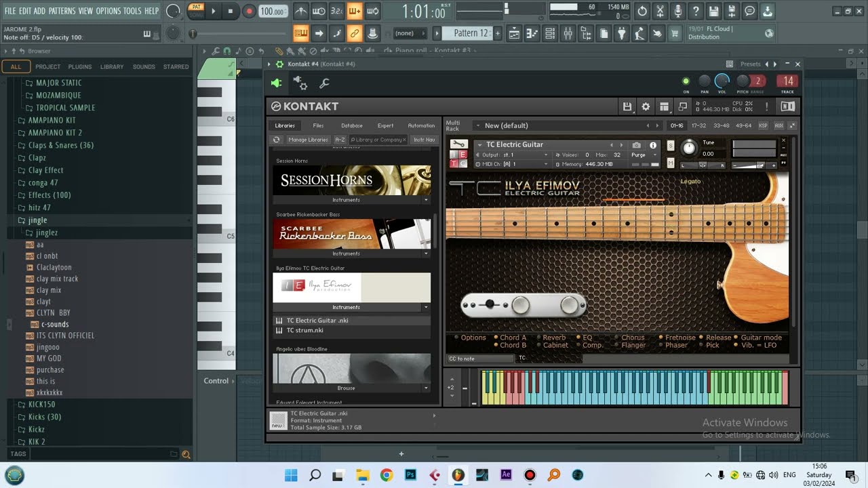Click the KSP button in the rack header
The height and width of the screenshot is (488, 868).
pos(763,125)
